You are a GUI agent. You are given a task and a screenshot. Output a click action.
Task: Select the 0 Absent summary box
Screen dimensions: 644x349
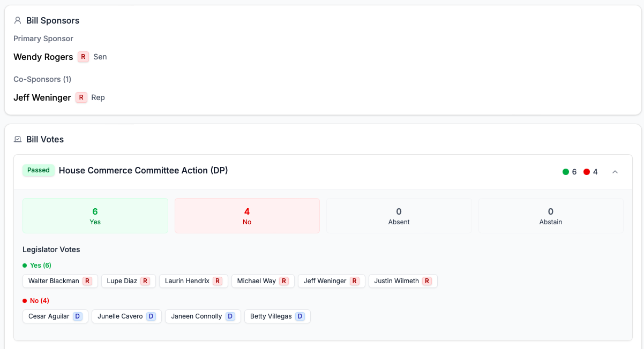pyautogui.click(x=399, y=216)
